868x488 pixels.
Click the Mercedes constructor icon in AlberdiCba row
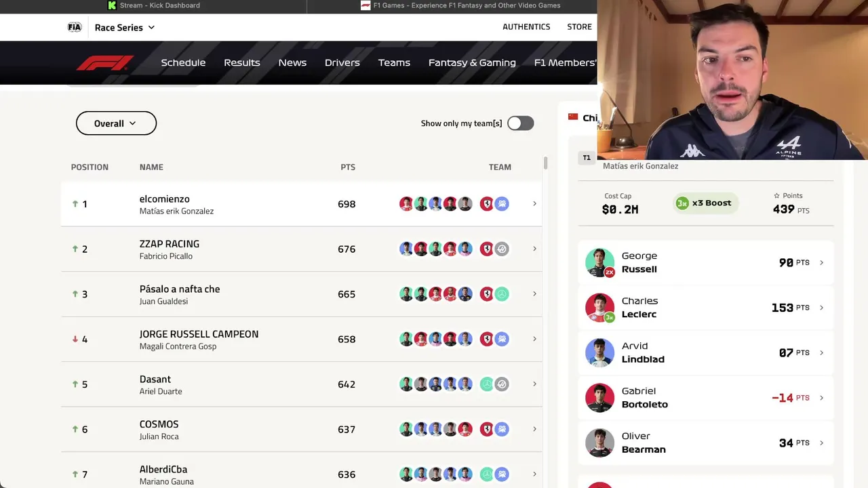point(487,474)
